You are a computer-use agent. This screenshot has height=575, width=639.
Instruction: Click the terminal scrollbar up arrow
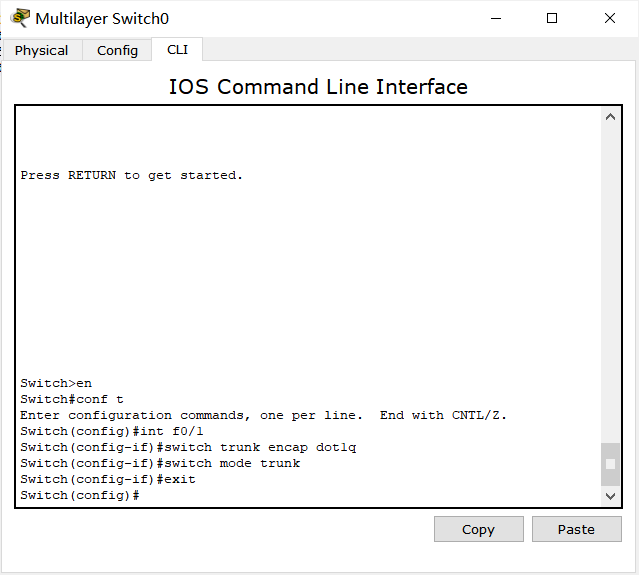tap(611, 117)
